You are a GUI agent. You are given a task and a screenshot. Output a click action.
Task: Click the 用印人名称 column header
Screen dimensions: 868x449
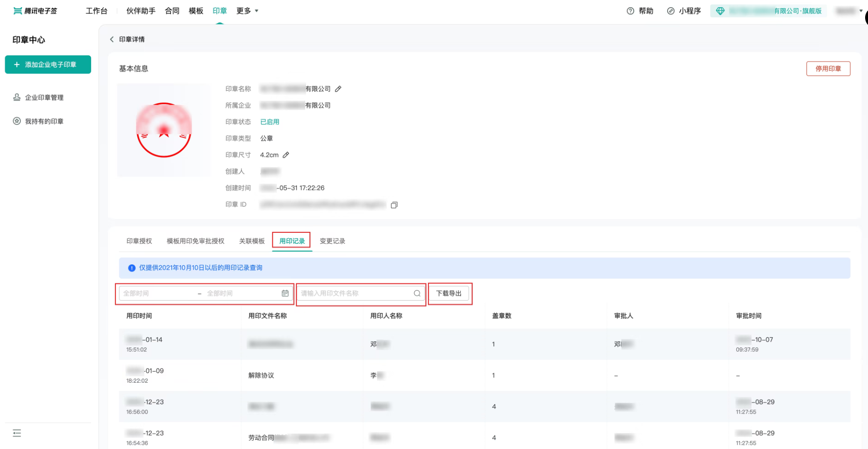386,316
